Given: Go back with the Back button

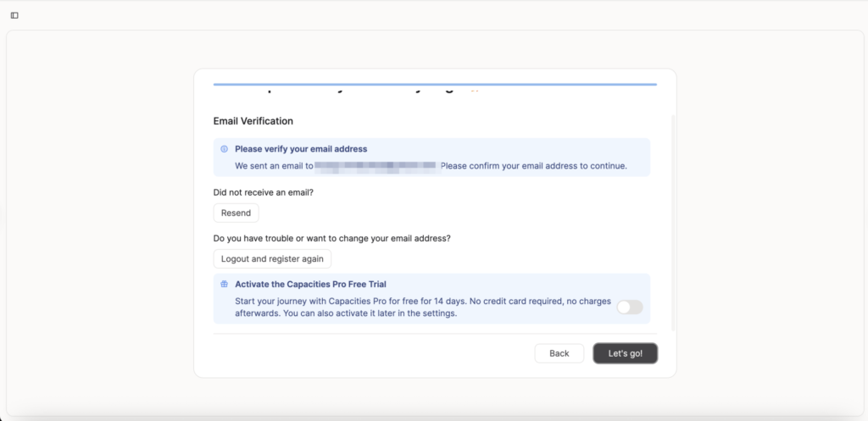Looking at the screenshot, I should coord(559,353).
